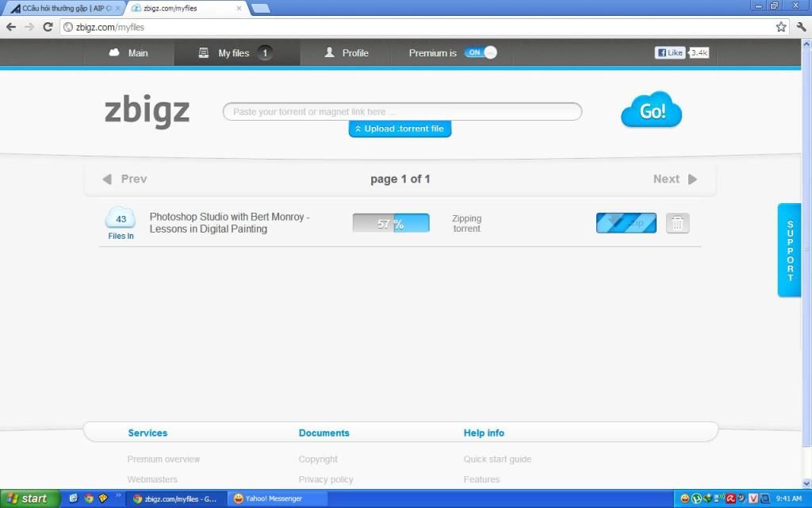Screen dimensions: 812x508
Task: Open the SUPPORT side tab
Action: [x=790, y=250]
